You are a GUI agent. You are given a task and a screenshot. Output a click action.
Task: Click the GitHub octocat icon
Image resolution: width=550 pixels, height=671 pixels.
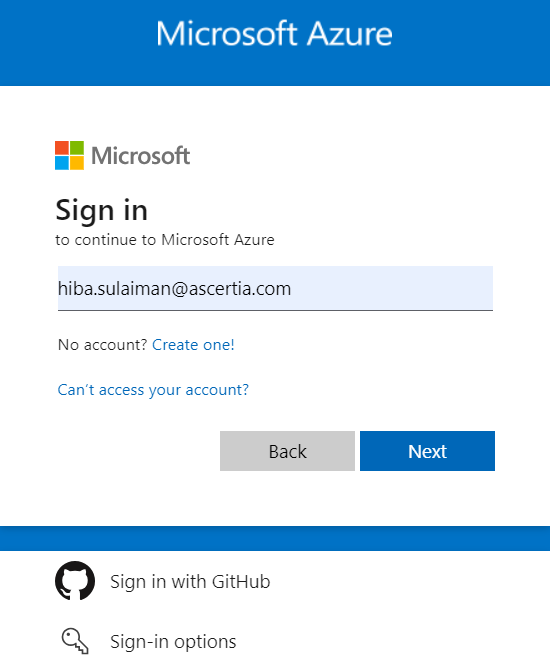75,581
